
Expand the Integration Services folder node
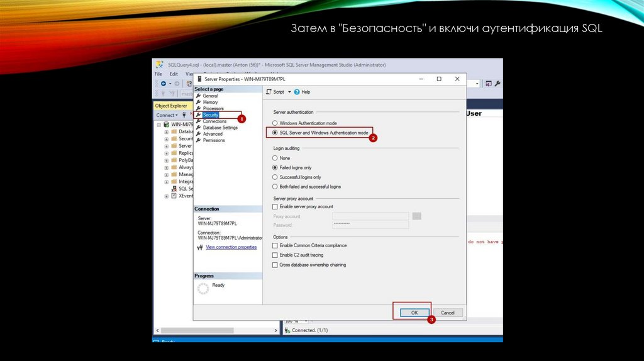tap(166, 182)
